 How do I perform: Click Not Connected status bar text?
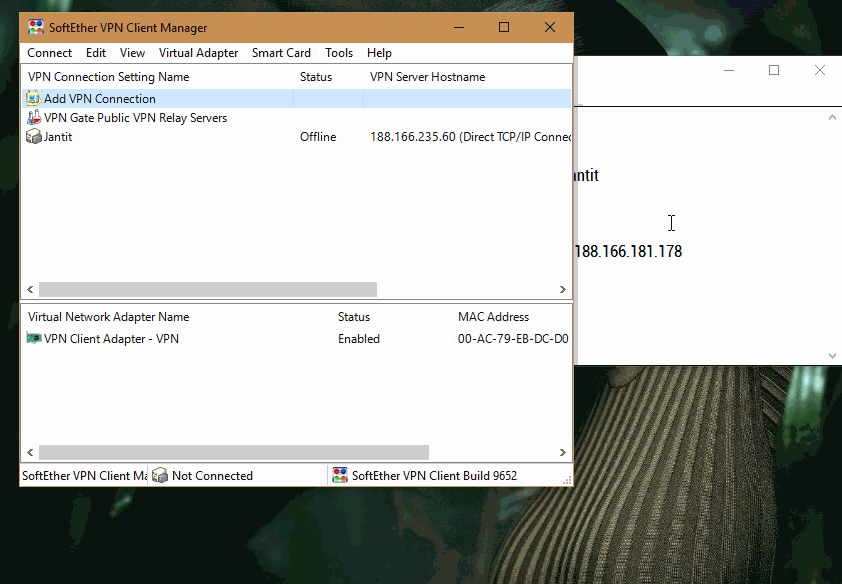click(x=212, y=476)
